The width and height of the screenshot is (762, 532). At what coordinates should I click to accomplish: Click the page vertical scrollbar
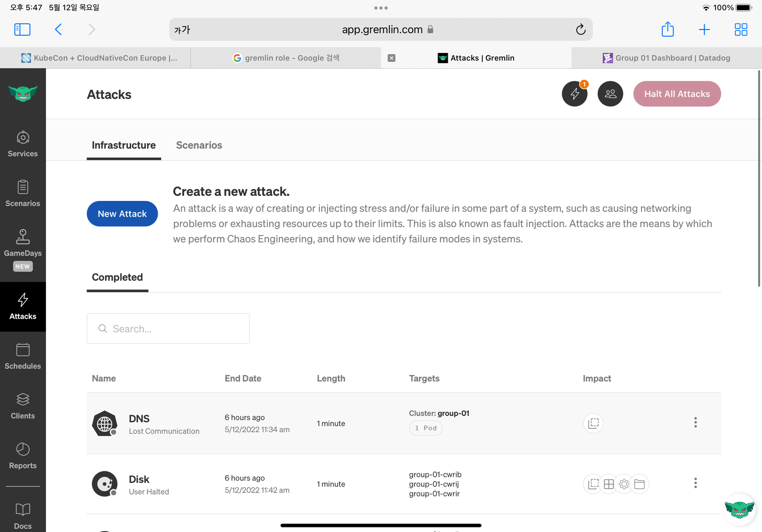pyautogui.click(x=759, y=178)
